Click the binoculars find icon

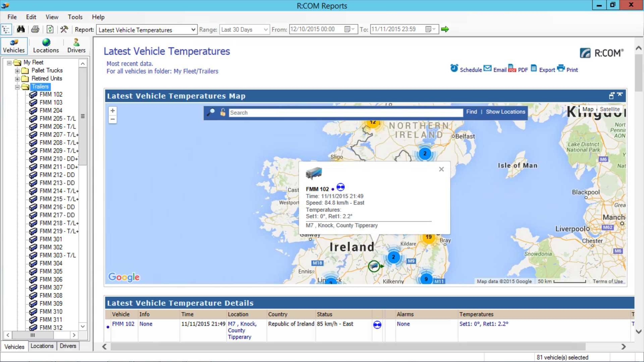21,29
